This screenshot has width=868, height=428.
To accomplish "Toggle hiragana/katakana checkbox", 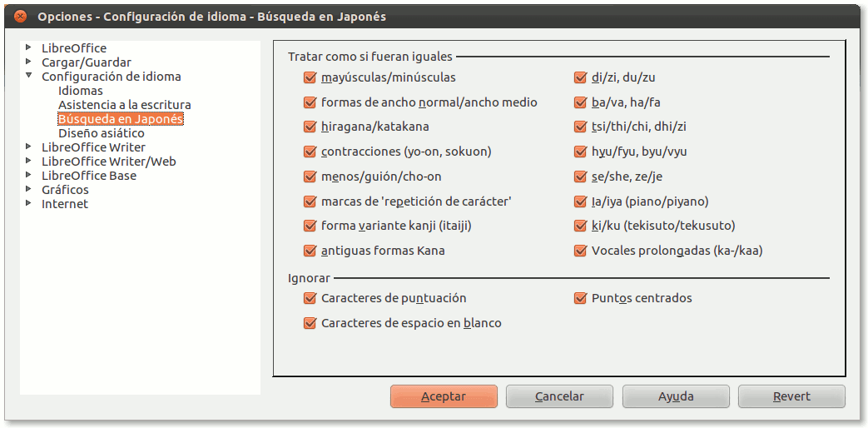I will pyautogui.click(x=310, y=127).
